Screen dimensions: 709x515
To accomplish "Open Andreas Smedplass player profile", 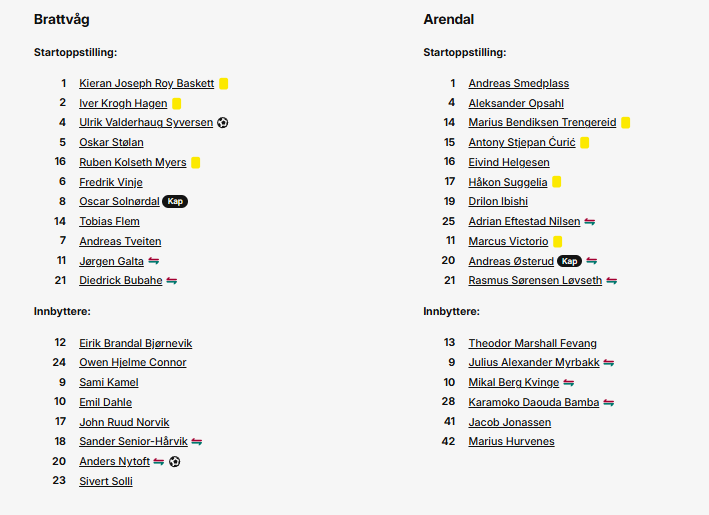I will coord(518,84).
